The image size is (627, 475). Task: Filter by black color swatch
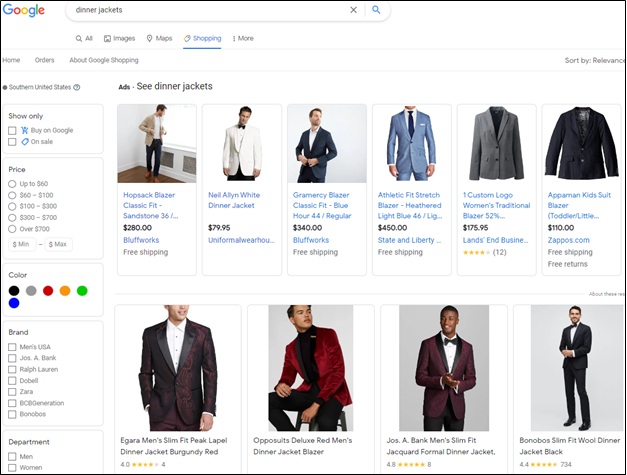pyautogui.click(x=14, y=291)
